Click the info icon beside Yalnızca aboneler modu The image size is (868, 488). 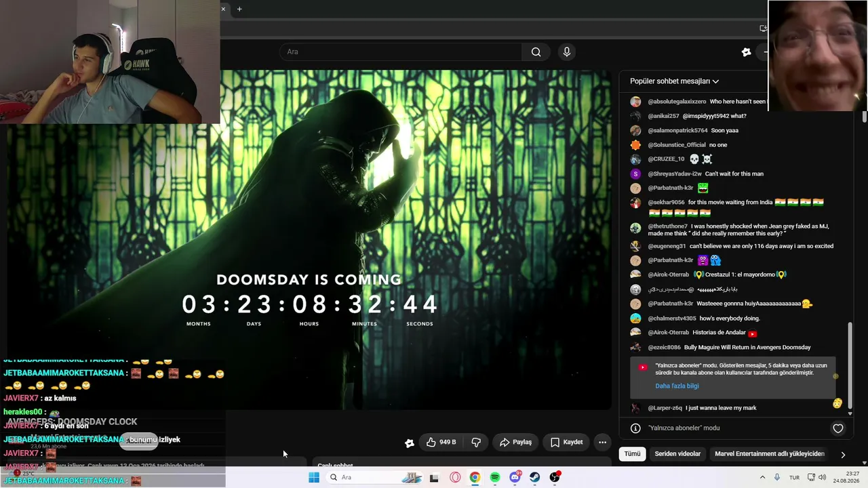click(x=635, y=428)
